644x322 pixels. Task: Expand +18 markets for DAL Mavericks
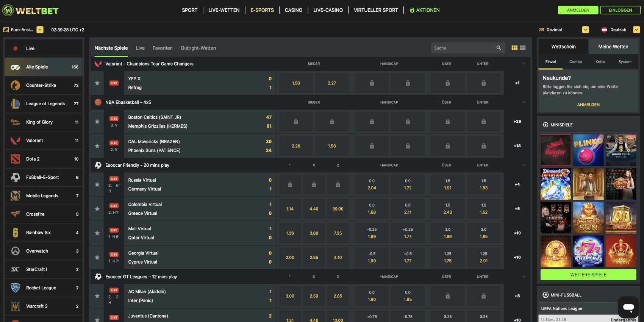[x=517, y=146]
